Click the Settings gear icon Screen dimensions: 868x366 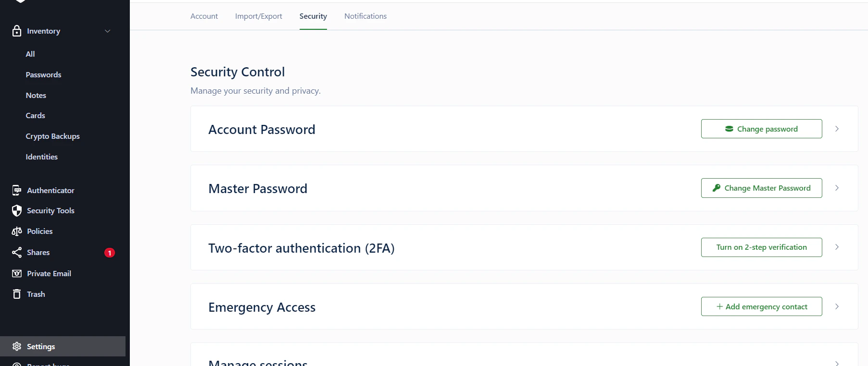click(x=16, y=346)
